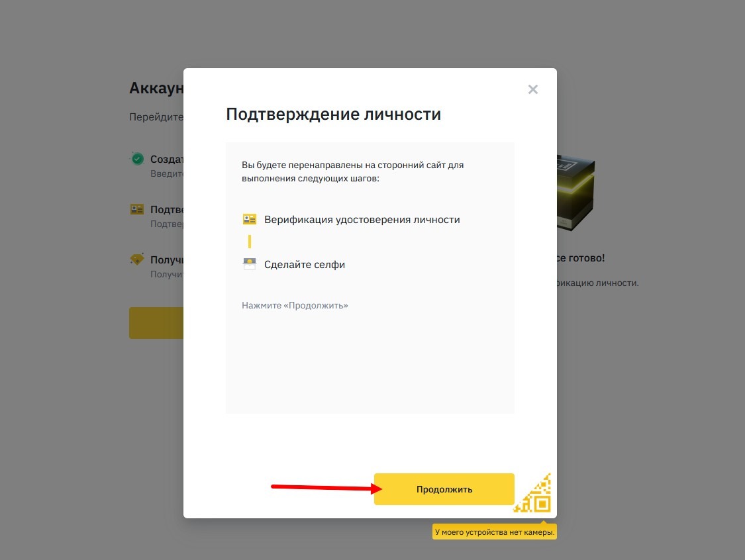Click the glowing box illustration
745x560 pixels.
pos(575,195)
